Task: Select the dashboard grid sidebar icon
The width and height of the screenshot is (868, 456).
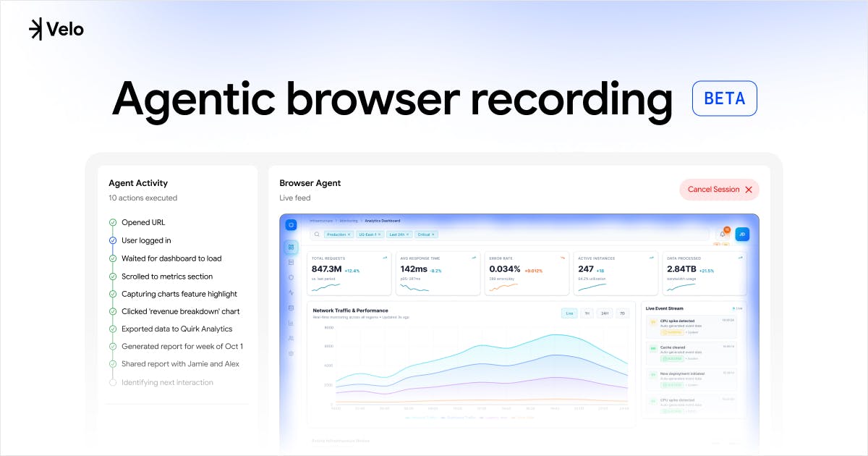Action: (x=291, y=247)
